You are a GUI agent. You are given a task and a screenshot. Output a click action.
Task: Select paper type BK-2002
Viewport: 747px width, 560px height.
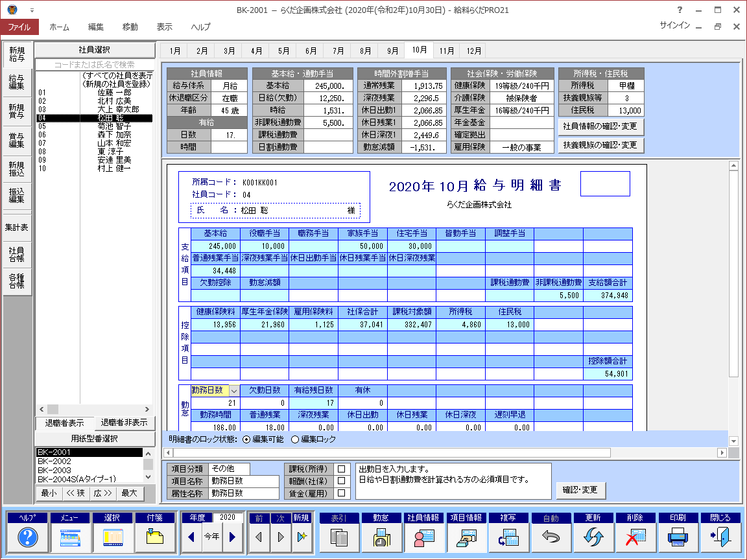click(89, 461)
